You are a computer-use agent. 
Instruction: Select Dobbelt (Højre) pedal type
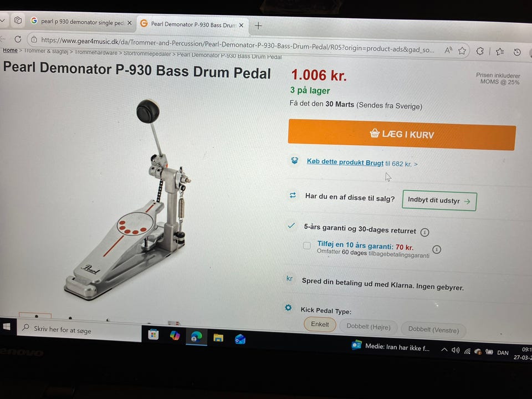coord(369,327)
